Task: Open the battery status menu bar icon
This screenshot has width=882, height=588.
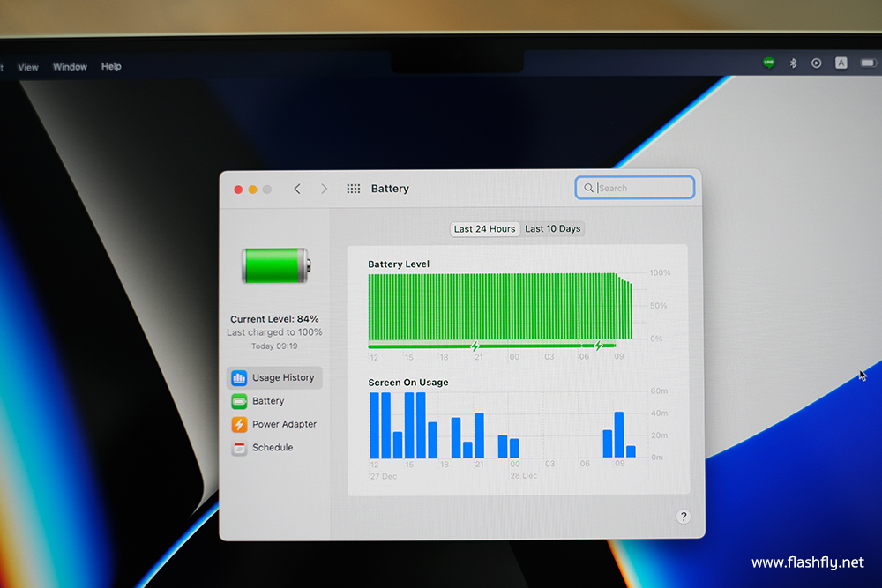Action: [869, 63]
